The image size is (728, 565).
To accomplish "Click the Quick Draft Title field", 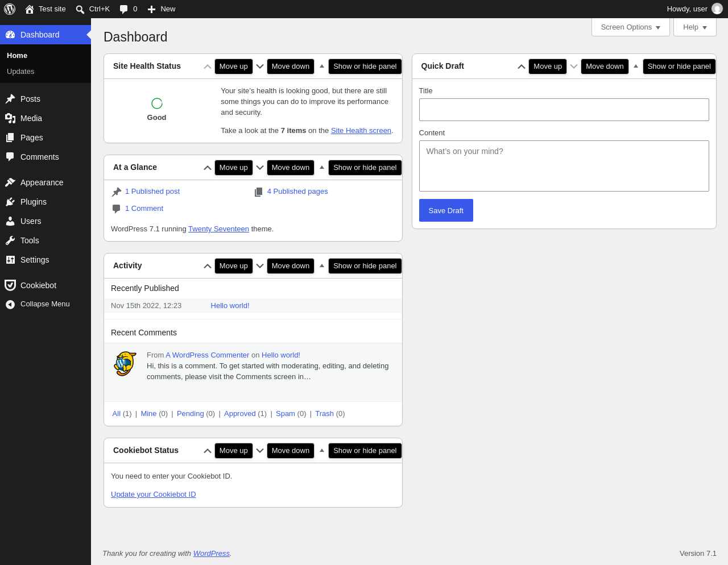I will tap(564, 110).
